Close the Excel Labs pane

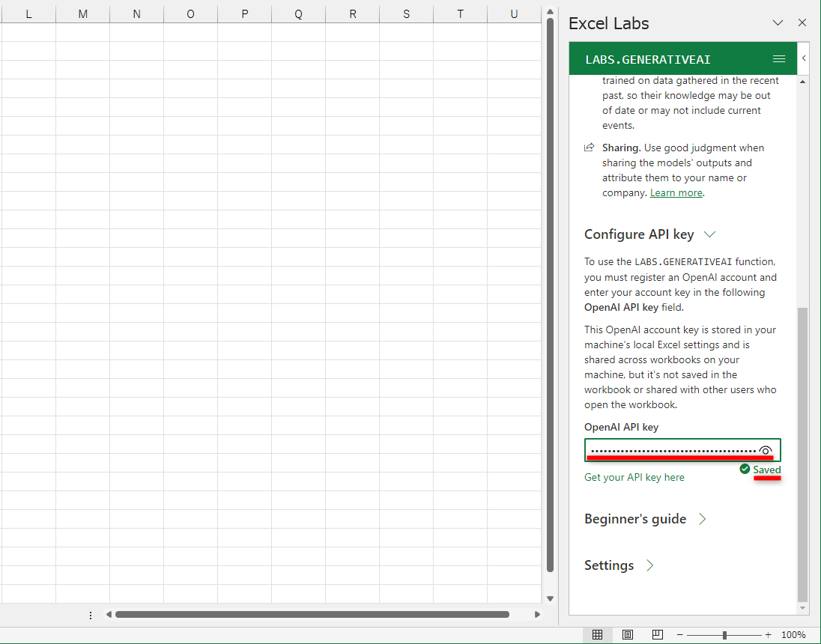click(x=802, y=22)
